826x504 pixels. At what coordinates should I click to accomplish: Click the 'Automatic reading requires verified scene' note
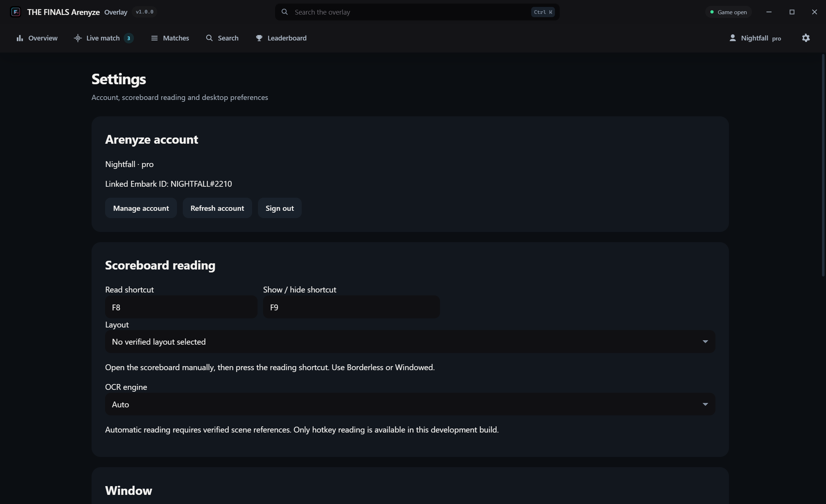(302, 430)
